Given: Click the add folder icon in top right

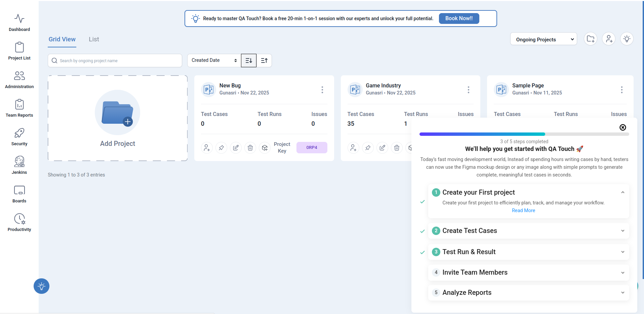Looking at the screenshot, I should tap(590, 39).
